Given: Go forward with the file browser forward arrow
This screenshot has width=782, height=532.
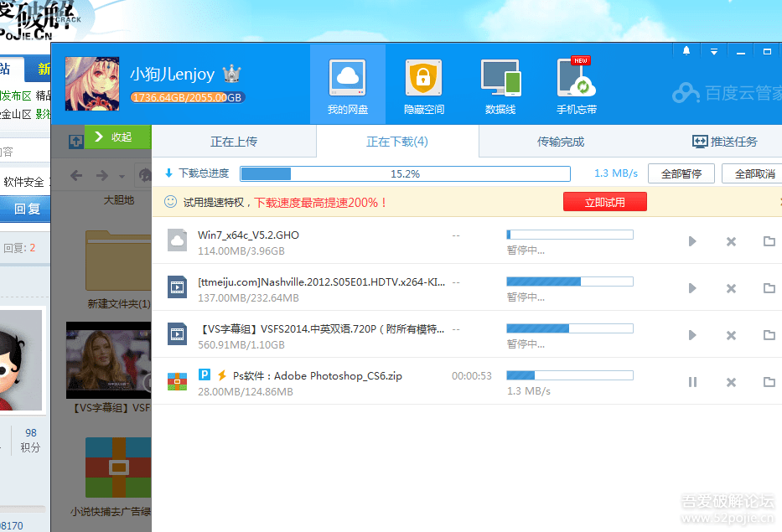Looking at the screenshot, I should point(102,175).
